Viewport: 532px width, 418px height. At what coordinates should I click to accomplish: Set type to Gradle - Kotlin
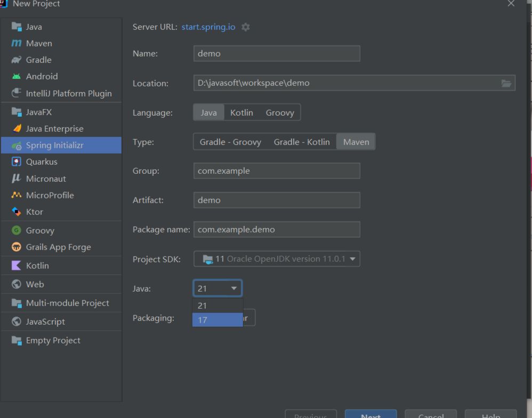(302, 142)
